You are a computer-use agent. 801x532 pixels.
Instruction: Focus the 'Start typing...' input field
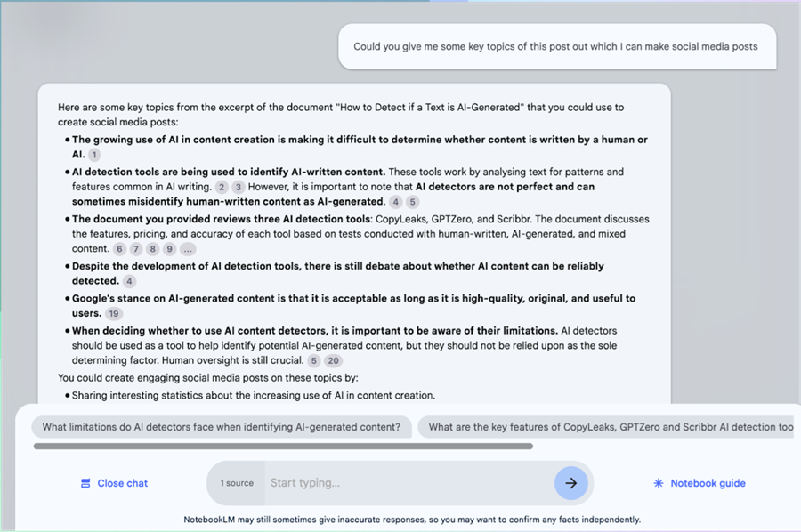pos(409,483)
